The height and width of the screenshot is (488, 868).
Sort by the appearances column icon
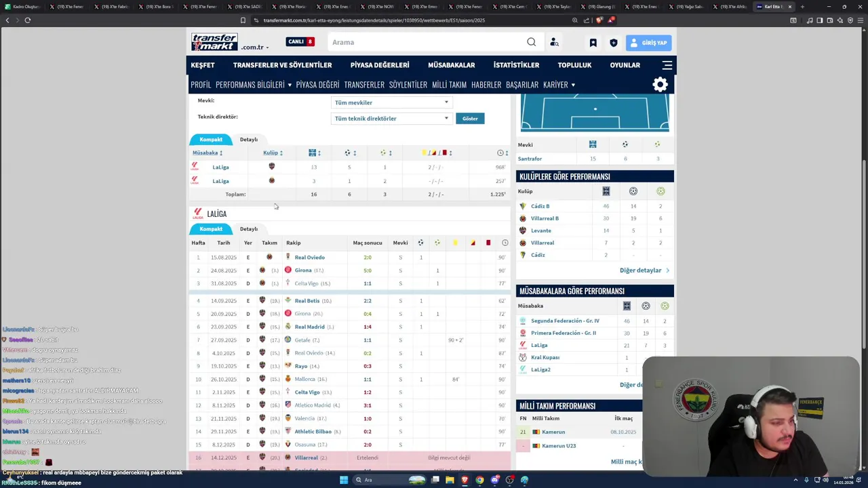[x=313, y=152]
